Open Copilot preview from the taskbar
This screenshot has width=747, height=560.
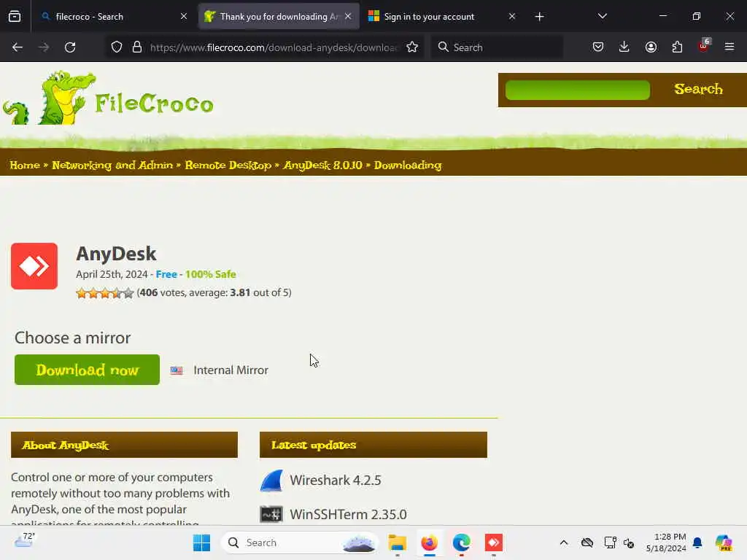pyautogui.click(x=724, y=542)
